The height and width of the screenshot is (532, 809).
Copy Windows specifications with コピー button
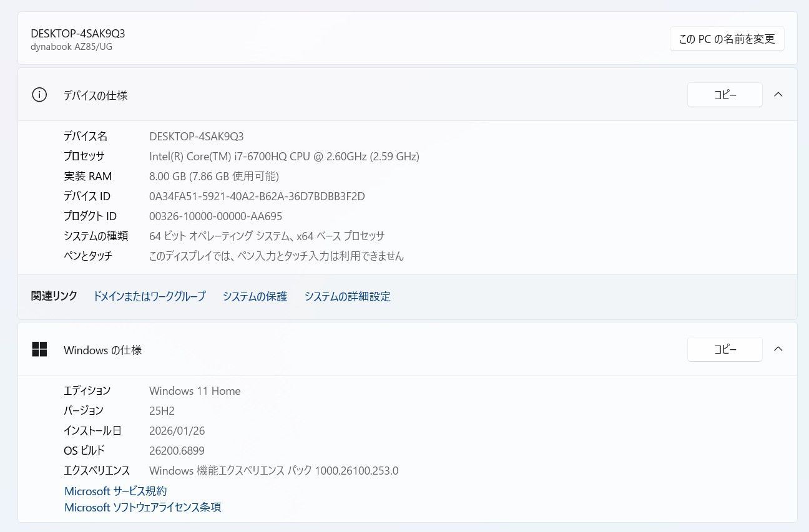pos(725,349)
